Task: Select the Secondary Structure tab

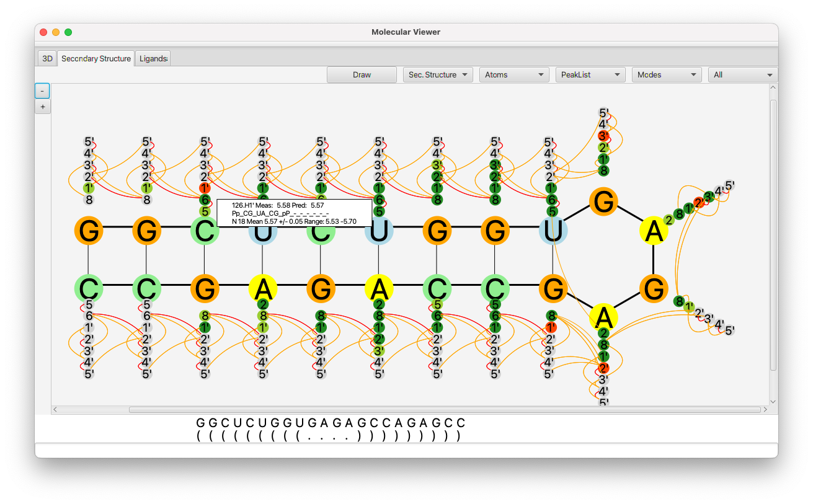Action: (96, 58)
